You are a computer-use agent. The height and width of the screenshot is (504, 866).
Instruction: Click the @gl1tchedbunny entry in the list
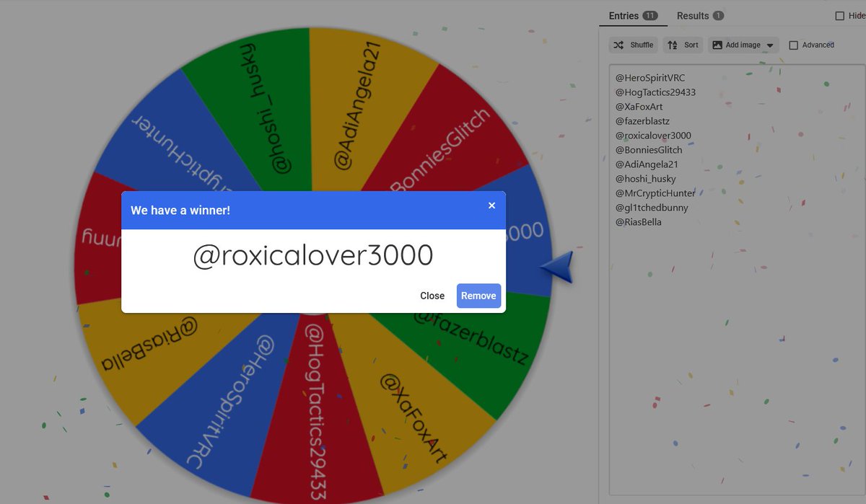pyautogui.click(x=652, y=208)
